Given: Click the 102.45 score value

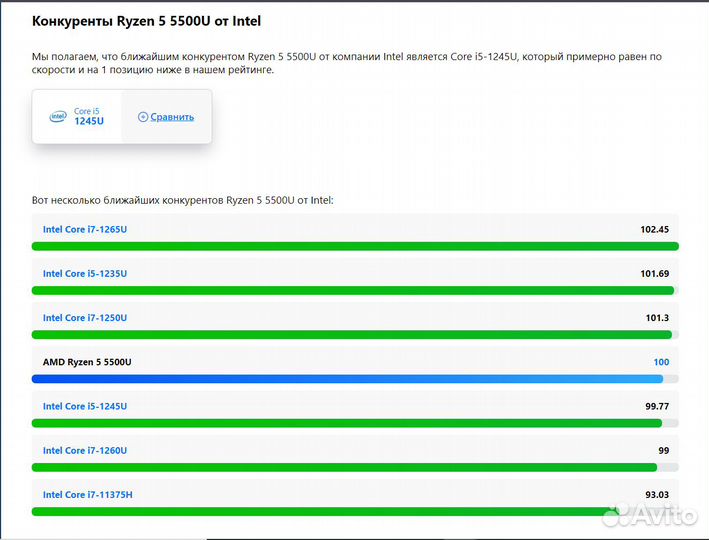Looking at the screenshot, I should coord(654,229).
